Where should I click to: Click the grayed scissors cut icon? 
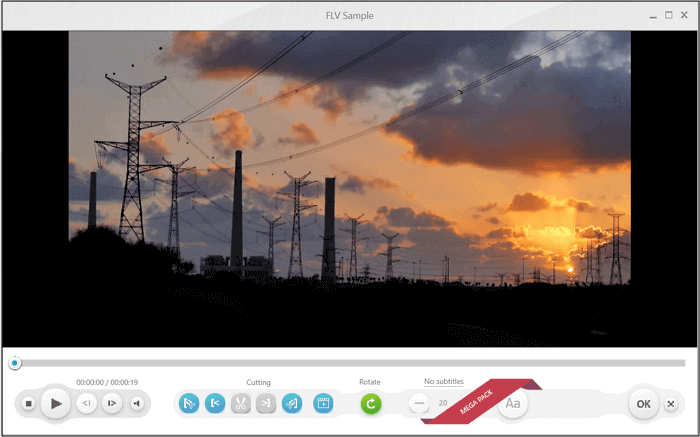240,404
